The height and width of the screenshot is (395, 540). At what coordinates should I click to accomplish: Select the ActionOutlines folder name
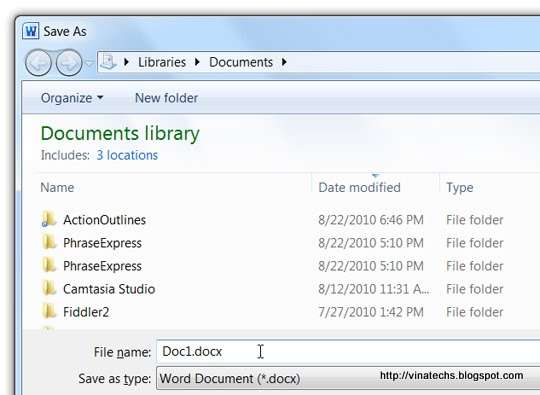tap(104, 220)
